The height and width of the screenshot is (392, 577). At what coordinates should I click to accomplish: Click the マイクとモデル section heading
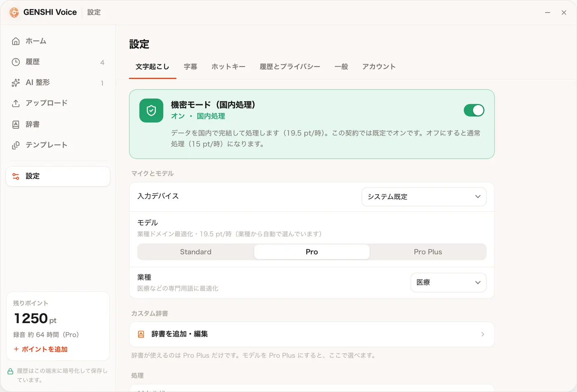[x=152, y=174]
